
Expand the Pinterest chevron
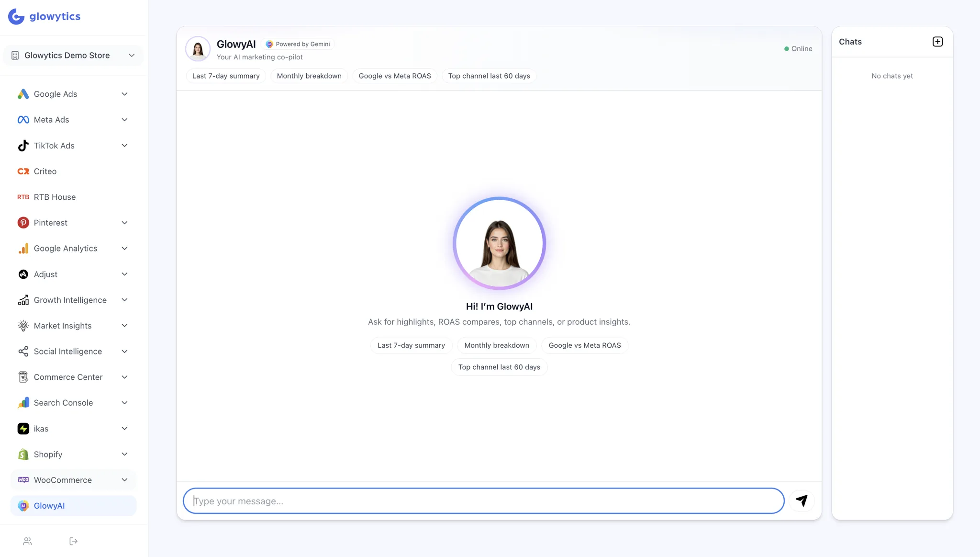tap(124, 223)
